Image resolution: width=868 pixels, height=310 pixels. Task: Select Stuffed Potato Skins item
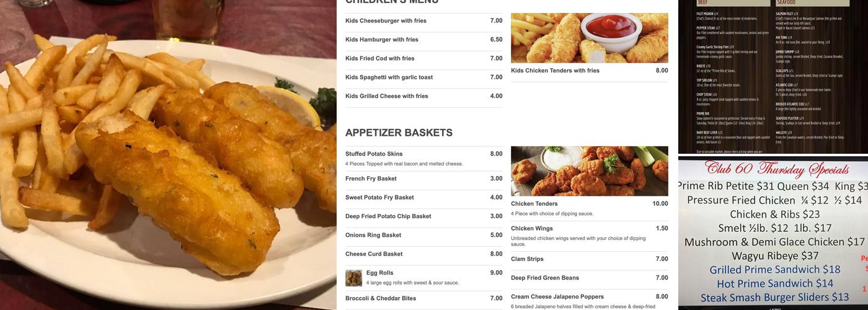424,159
